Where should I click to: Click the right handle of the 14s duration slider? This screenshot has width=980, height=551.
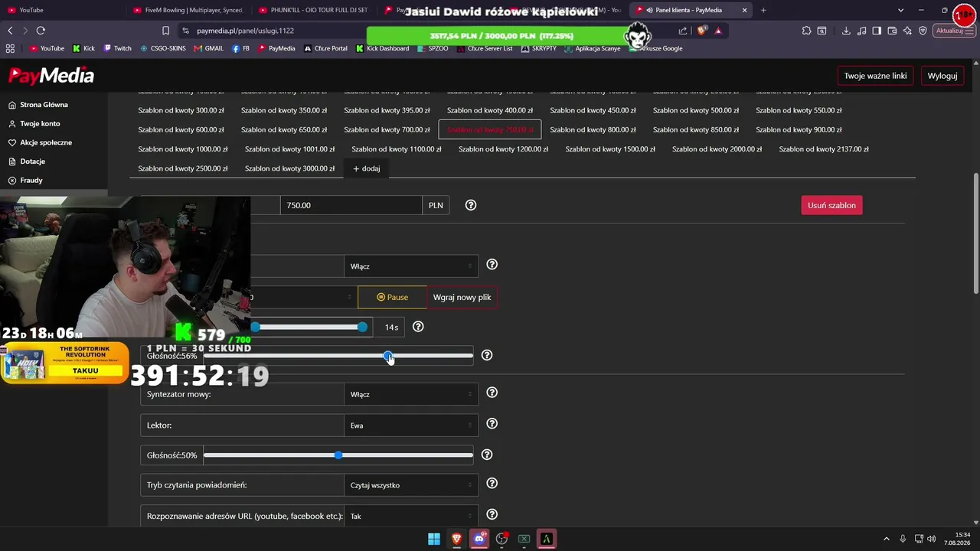pos(362,328)
